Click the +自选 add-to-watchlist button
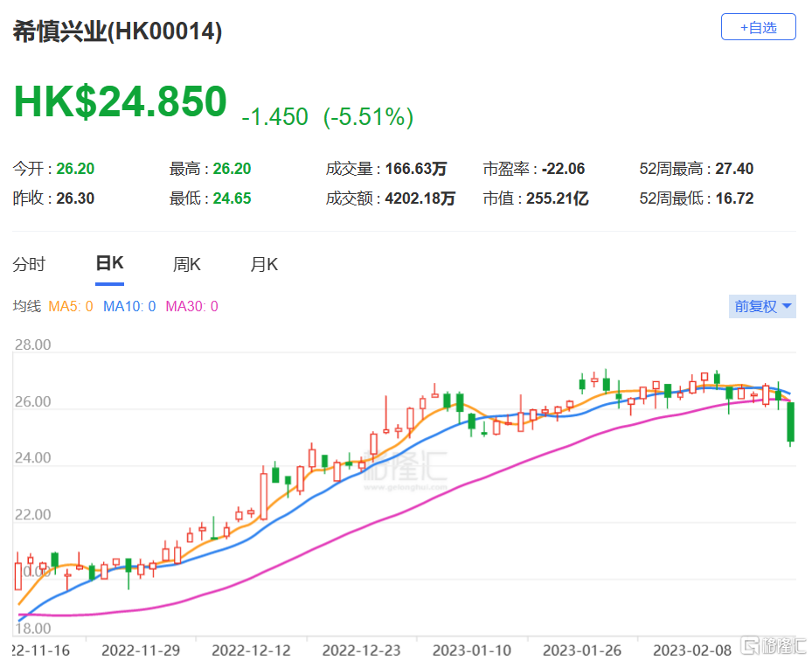Viewport: 812px width, 661px height. pos(758,27)
